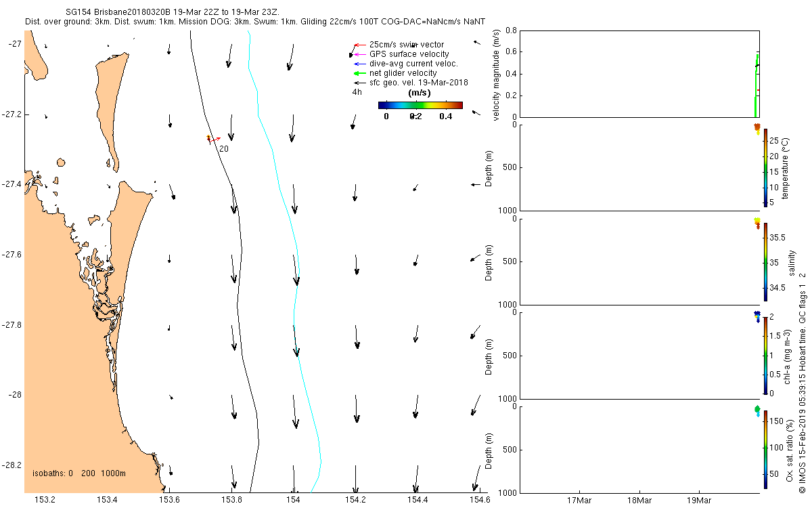Click the green net glider velocity legend arrow
Screen dimensions: 812x508
point(359,73)
